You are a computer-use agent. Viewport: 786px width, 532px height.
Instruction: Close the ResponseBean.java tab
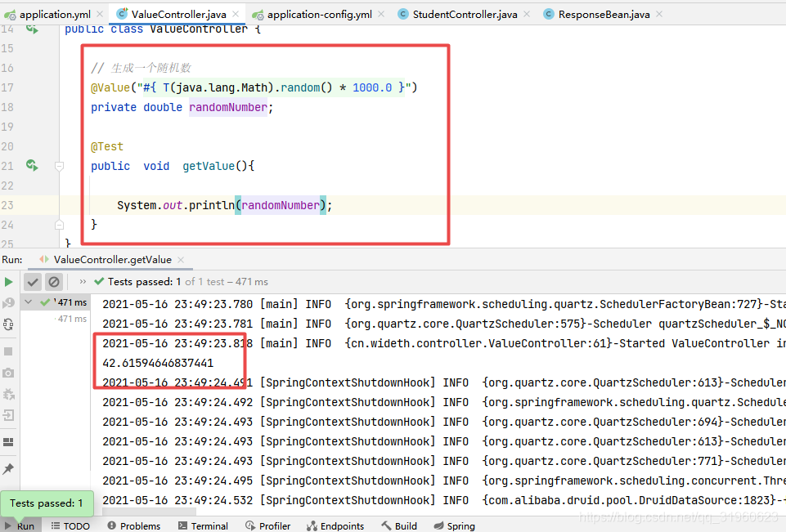point(659,15)
